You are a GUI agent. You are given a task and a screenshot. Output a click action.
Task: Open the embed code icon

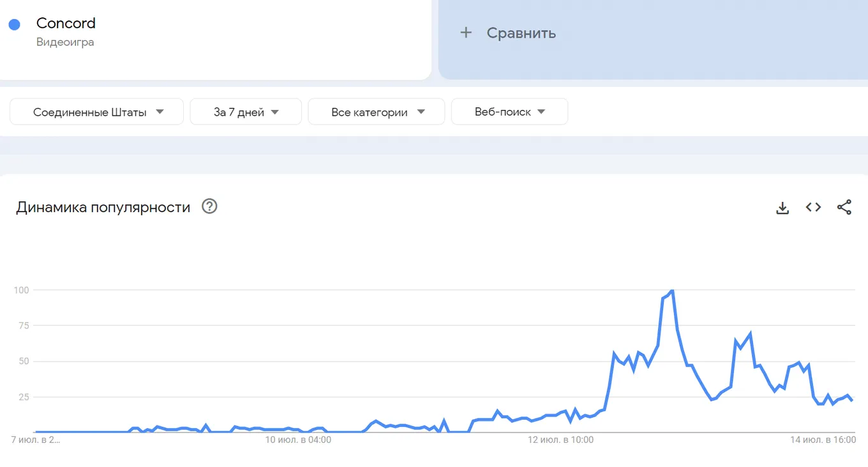tap(813, 207)
